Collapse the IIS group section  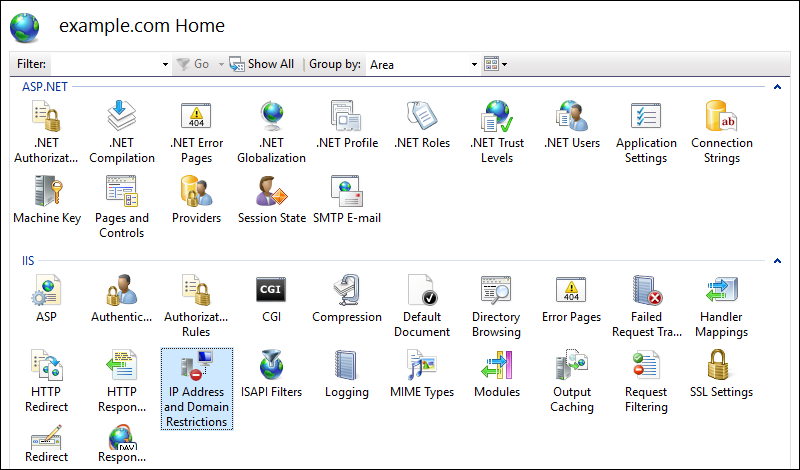pyautogui.click(x=776, y=261)
